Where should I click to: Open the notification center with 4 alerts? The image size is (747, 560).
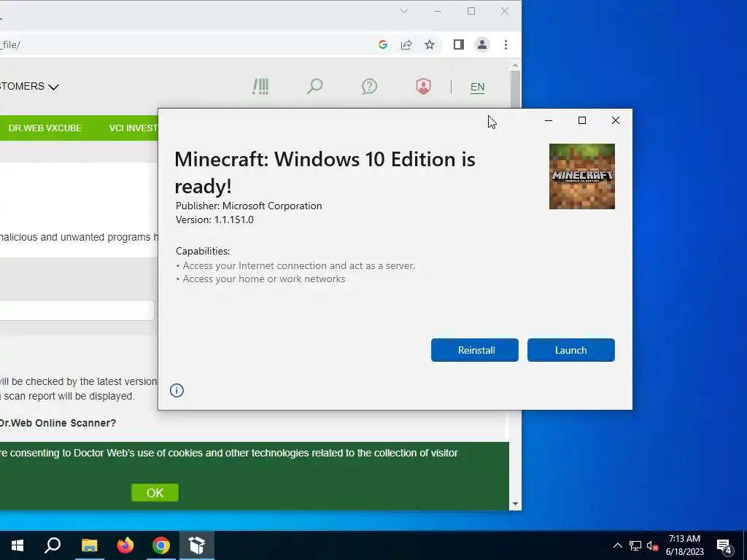[x=724, y=546]
